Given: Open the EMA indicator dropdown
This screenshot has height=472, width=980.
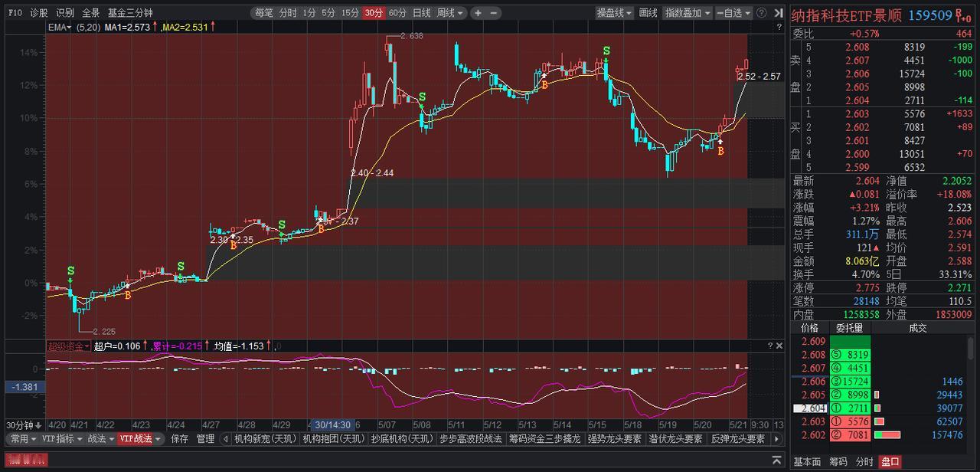Looking at the screenshot, I should [x=60, y=27].
